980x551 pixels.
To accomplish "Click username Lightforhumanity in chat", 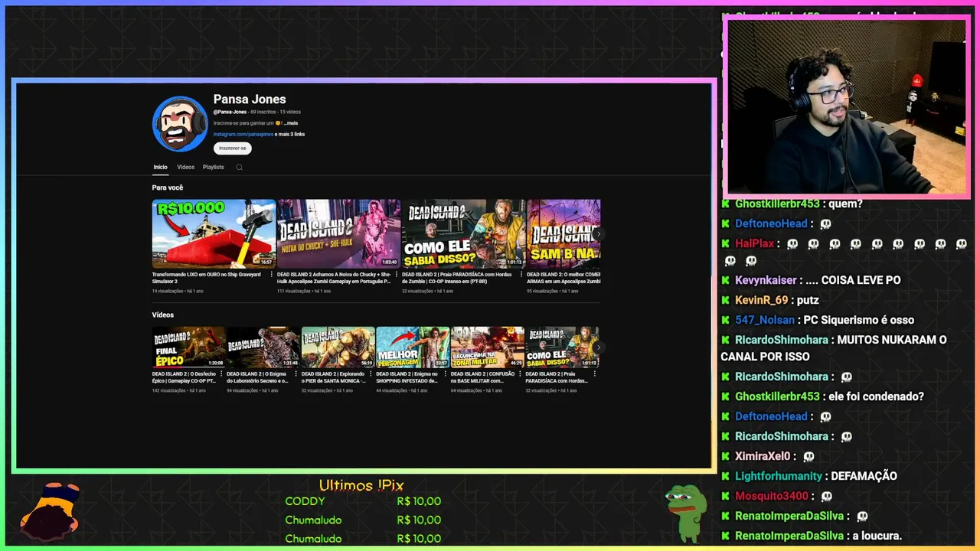I will click(x=779, y=476).
